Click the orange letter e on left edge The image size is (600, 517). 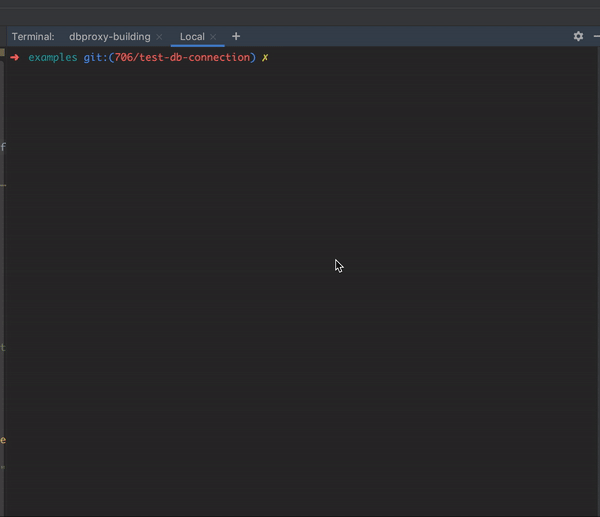tap(3, 440)
